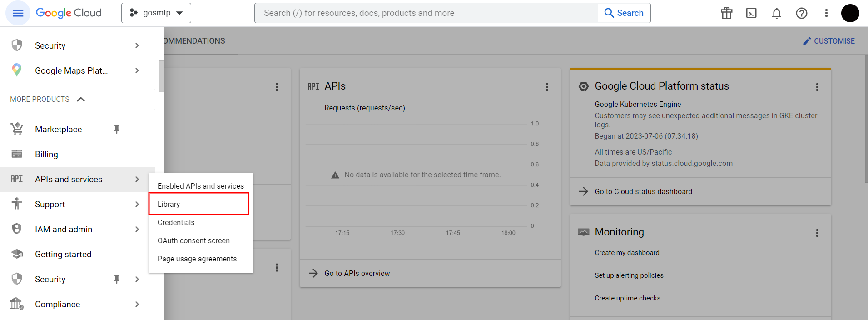Open the Monitoring card options menu
This screenshot has width=868, height=320.
pyautogui.click(x=817, y=233)
